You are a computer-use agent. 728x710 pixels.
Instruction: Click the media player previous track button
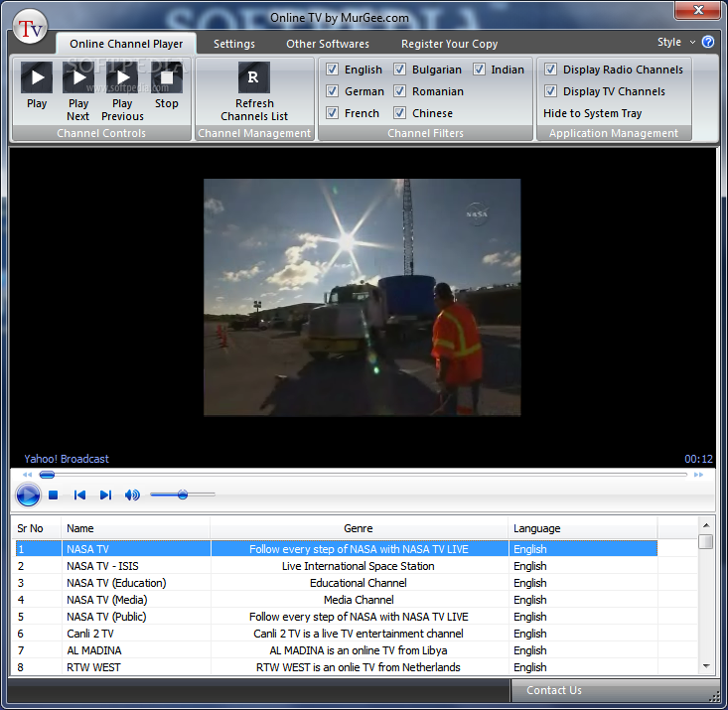tap(79, 495)
